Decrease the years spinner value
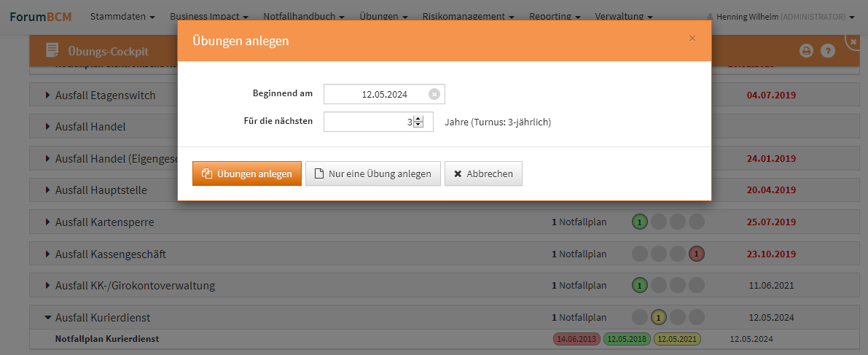Image resolution: width=868 pixels, height=355 pixels. [x=418, y=125]
